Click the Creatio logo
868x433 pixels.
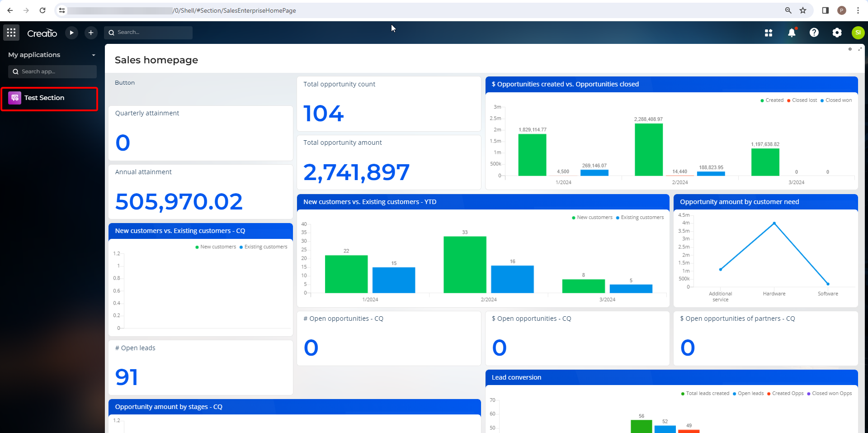(x=42, y=33)
